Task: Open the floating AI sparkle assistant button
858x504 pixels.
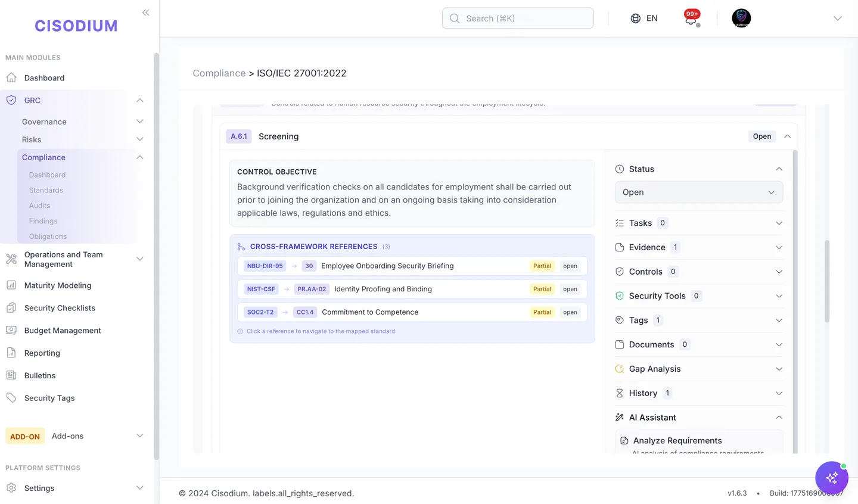Action: point(832,478)
